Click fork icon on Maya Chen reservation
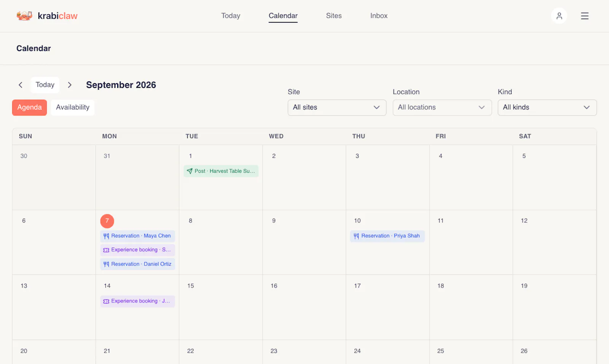 point(106,236)
